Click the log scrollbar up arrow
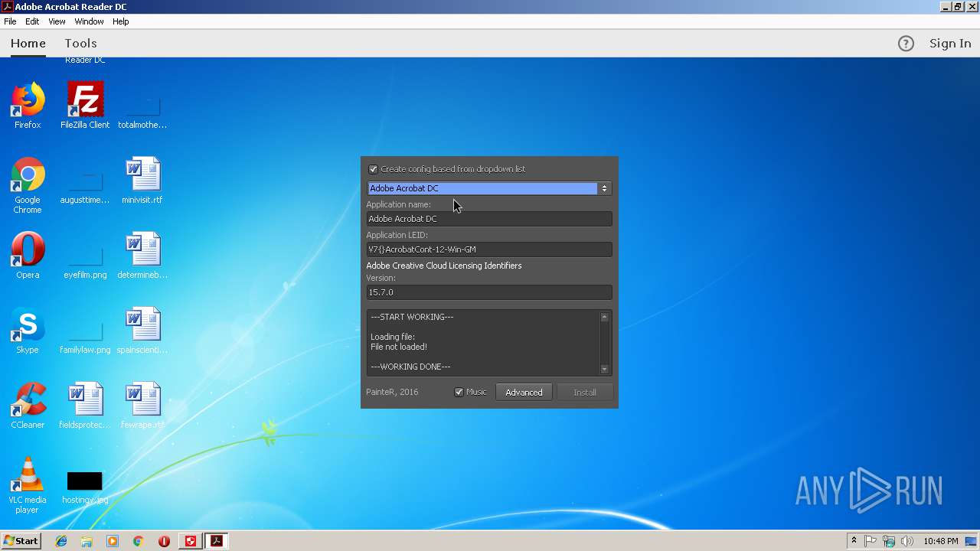This screenshot has width=980, height=551. (x=604, y=317)
